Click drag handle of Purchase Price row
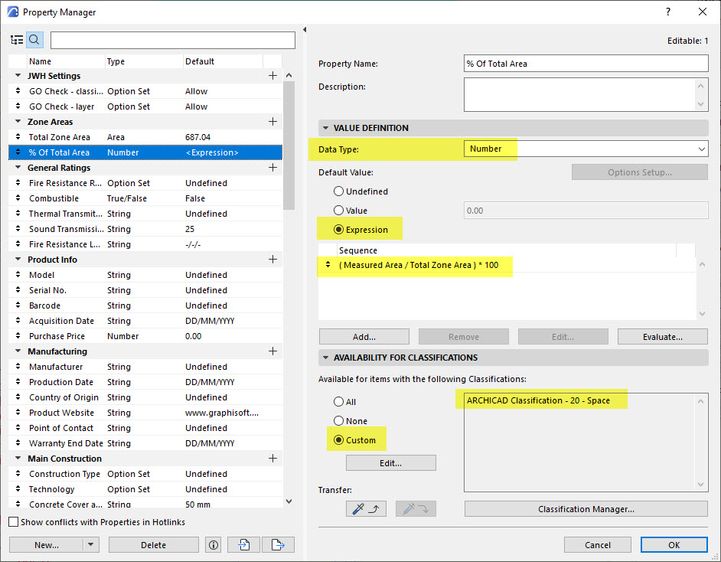Viewport: 721px width, 562px height. (x=18, y=336)
